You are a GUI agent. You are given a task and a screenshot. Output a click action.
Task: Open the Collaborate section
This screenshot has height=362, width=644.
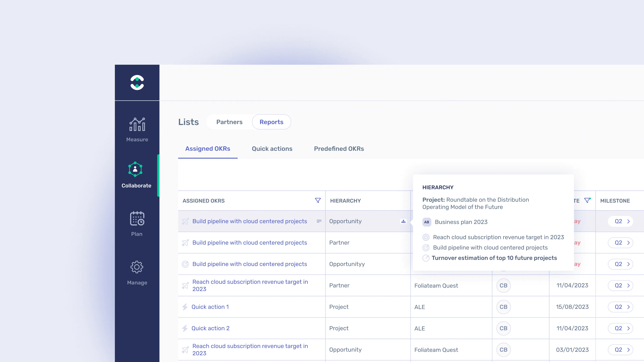136,175
